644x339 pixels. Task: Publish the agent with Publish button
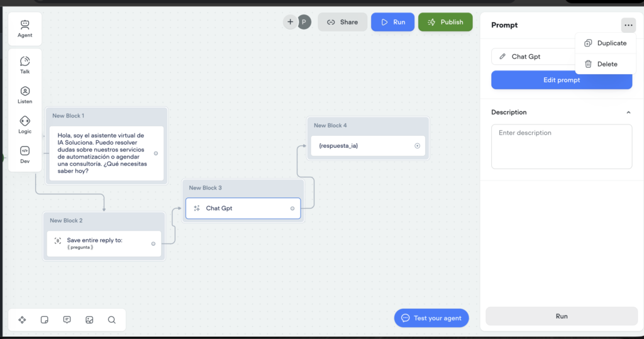point(445,22)
